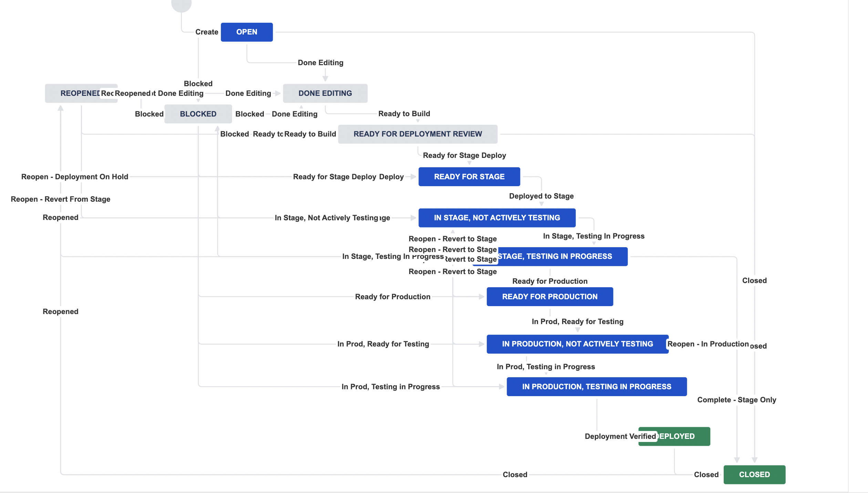Select the IN PRODUCTION, TESTING IN PROGRESS node
The height and width of the screenshot is (493, 868).
[x=597, y=386]
